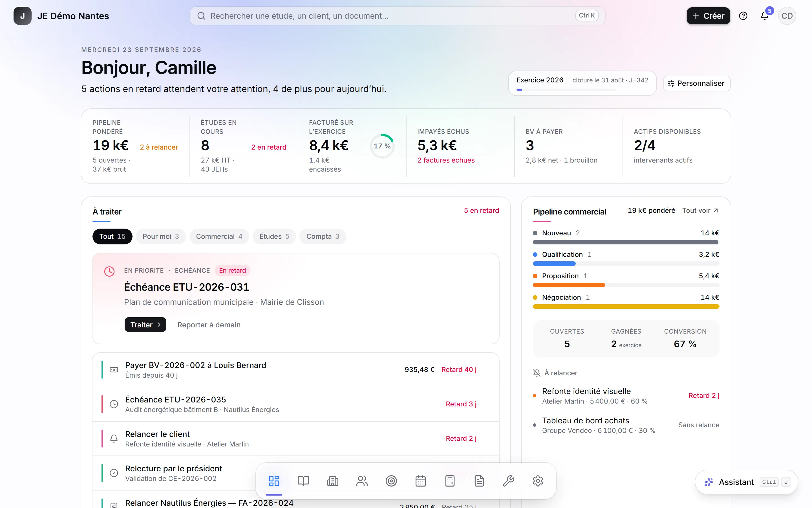
Task: Open the "Relecture par le président" task title
Action: [x=173, y=468]
